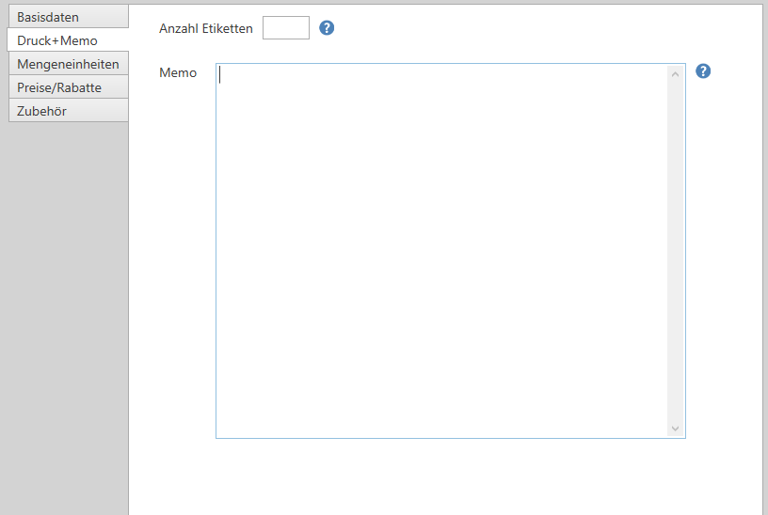Click the Anzahl Etiketten input field
768x515 pixels.
(x=286, y=28)
